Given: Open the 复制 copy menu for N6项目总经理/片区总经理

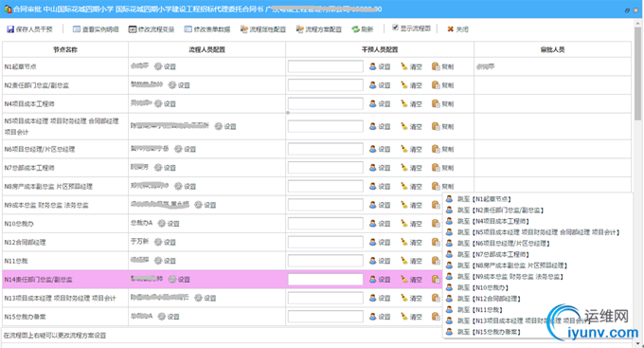Looking at the screenshot, I should [443, 149].
